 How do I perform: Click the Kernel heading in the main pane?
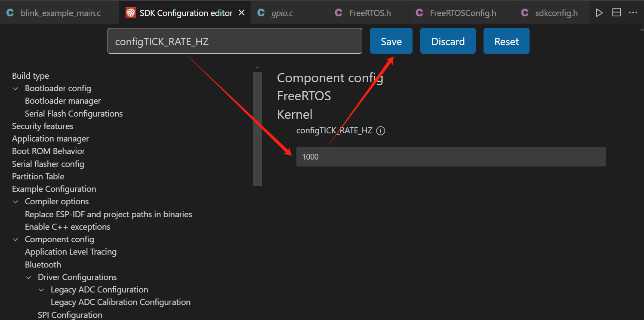tap(295, 114)
